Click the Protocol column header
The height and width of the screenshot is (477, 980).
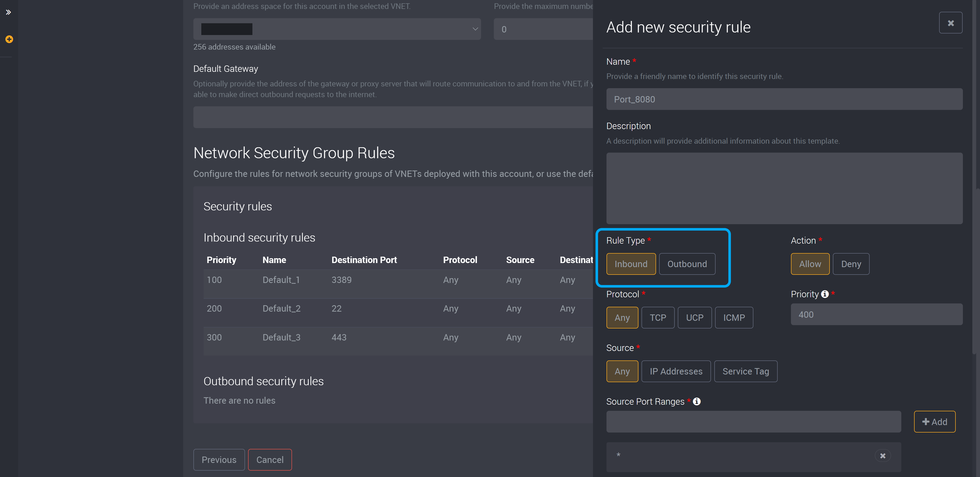click(460, 260)
